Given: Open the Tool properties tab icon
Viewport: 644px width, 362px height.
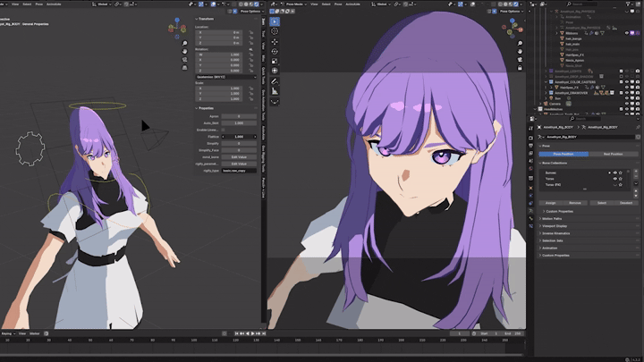Looking at the screenshot, I should pyautogui.click(x=530, y=129).
